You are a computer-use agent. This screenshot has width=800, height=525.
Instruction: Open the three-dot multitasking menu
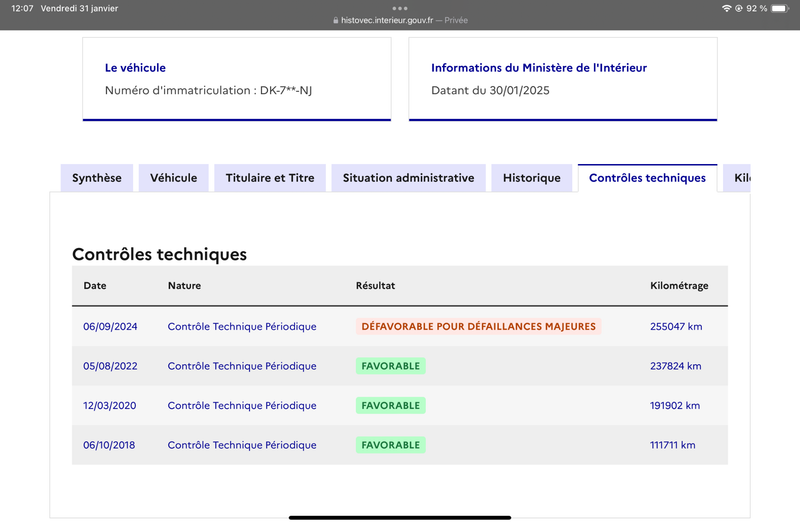point(399,8)
